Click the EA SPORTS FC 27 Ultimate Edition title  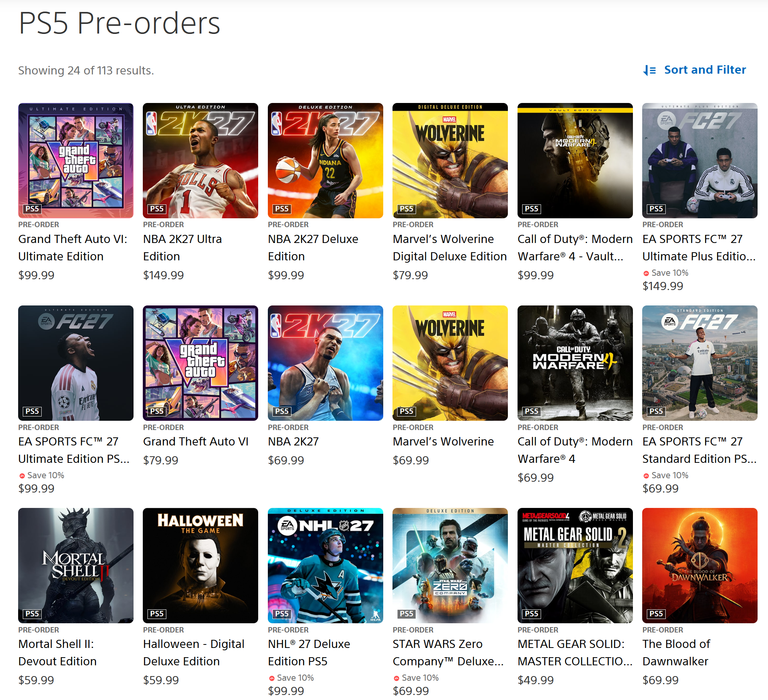click(74, 450)
